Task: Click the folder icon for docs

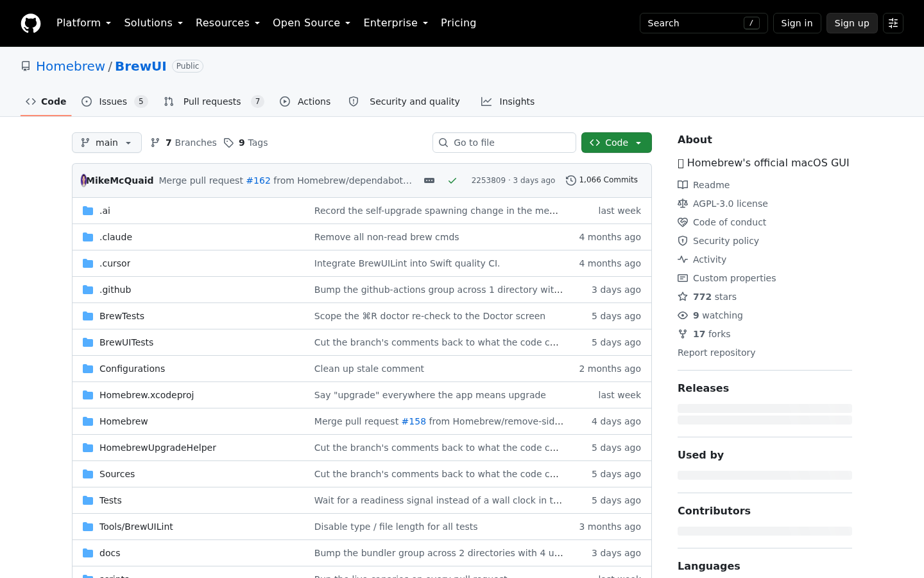Action: click(88, 553)
